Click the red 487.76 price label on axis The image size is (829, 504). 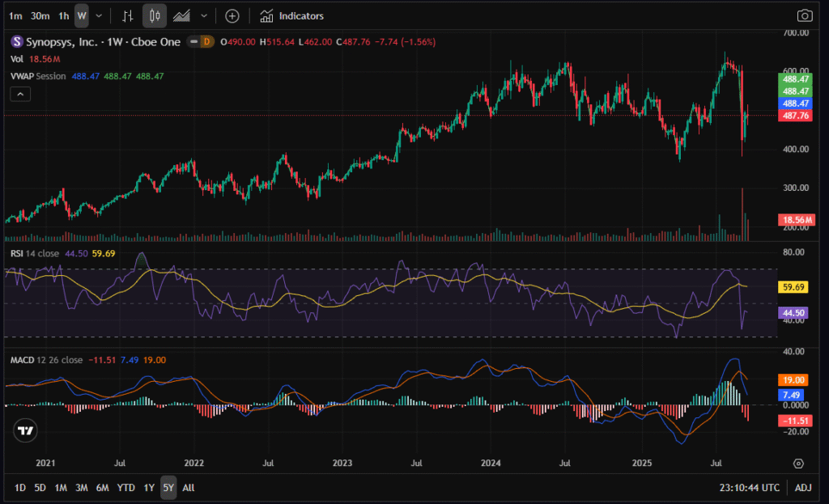[794, 116]
